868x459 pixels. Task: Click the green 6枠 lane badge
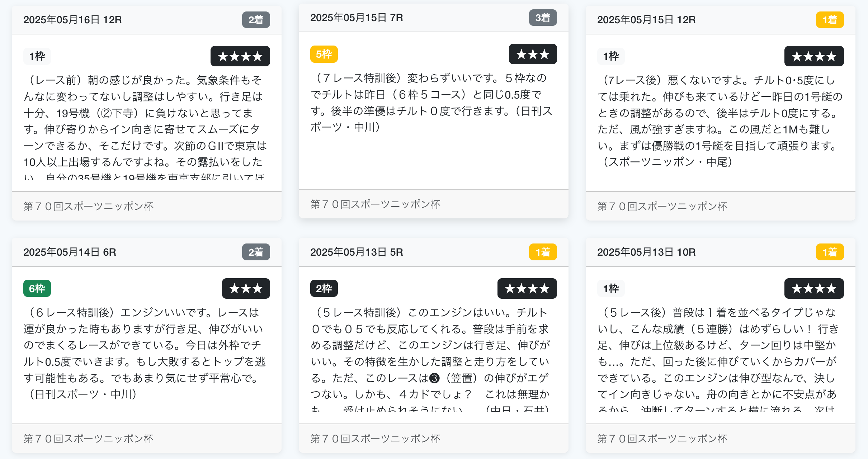[x=37, y=289]
